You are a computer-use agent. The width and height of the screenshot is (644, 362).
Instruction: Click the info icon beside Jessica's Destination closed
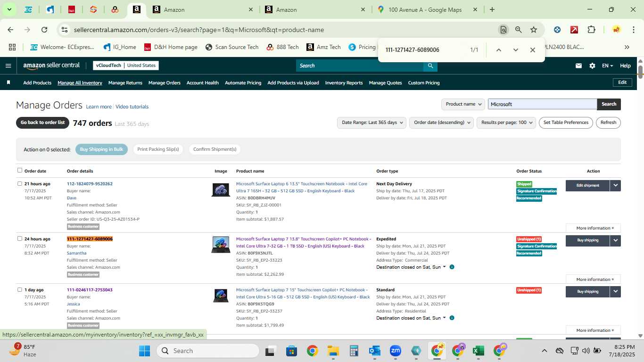pos(452,318)
